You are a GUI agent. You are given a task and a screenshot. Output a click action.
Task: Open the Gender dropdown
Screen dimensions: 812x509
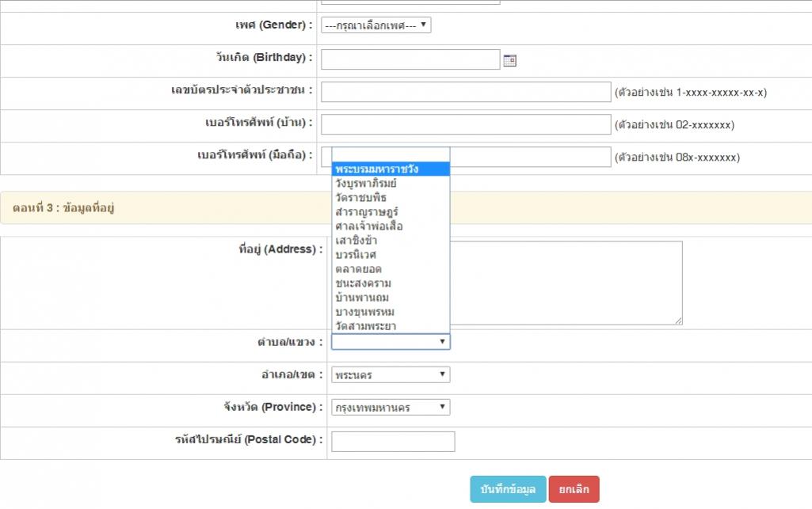376,25
